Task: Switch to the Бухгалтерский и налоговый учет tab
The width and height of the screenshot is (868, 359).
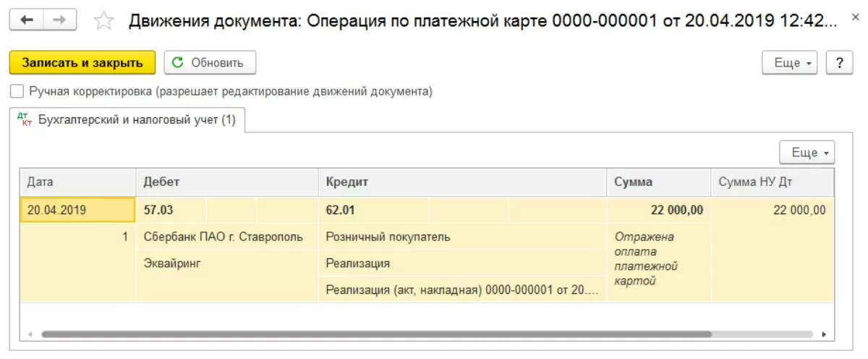Action: 136,120
